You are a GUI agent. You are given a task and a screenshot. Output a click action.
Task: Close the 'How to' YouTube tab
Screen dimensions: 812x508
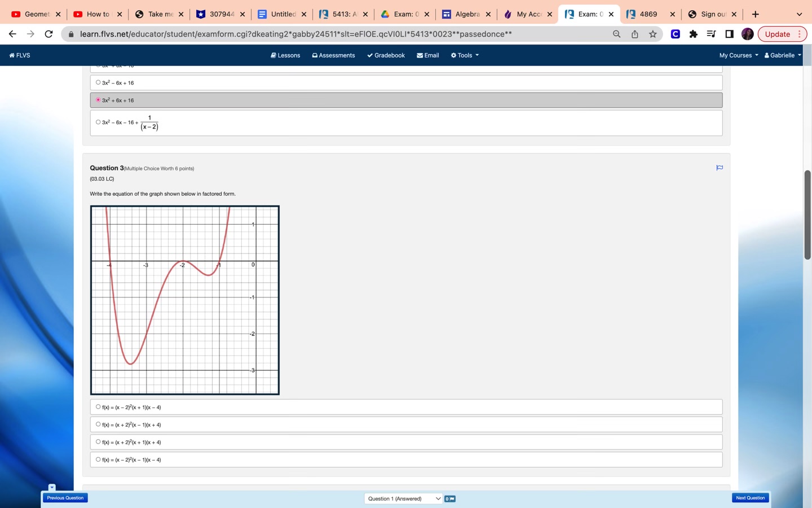(x=120, y=14)
